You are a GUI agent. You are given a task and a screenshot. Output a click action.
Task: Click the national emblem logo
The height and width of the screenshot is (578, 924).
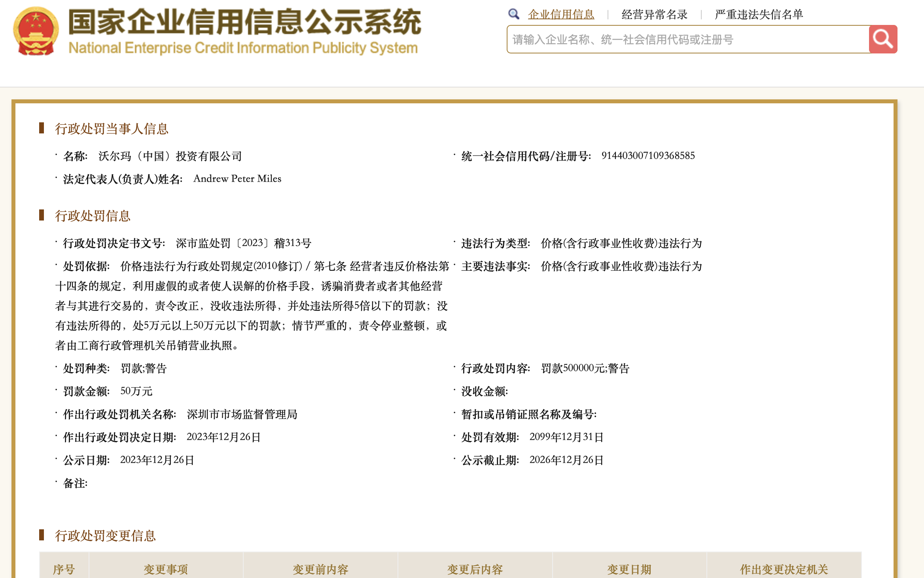point(36,31)
